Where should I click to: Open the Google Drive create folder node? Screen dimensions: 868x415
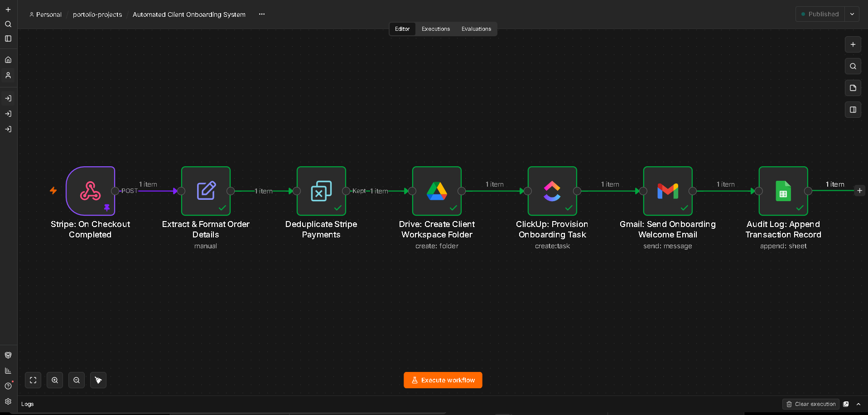437,191
